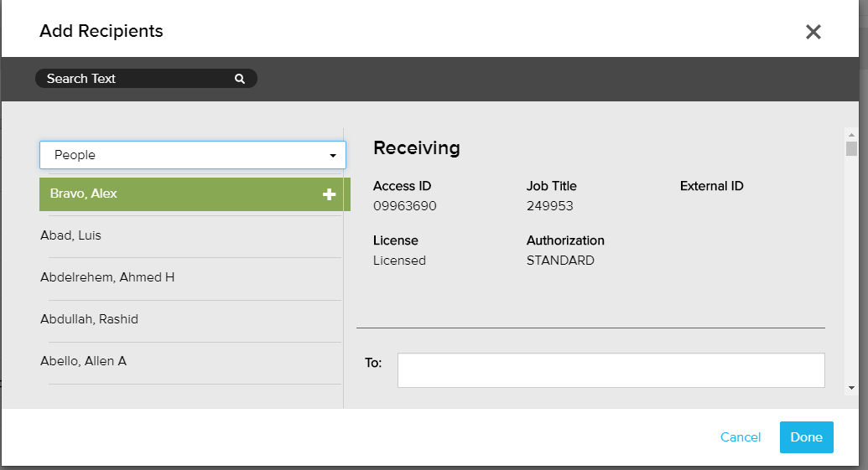Click inside the To recipients field
Viewport: 868px width, 470px height.
click(x=611, y=370)
